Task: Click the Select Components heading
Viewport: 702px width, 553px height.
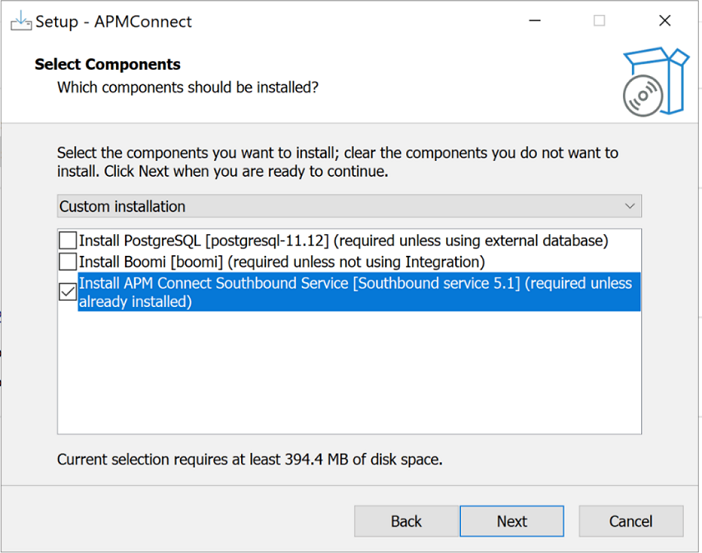Action: point(107,64)
